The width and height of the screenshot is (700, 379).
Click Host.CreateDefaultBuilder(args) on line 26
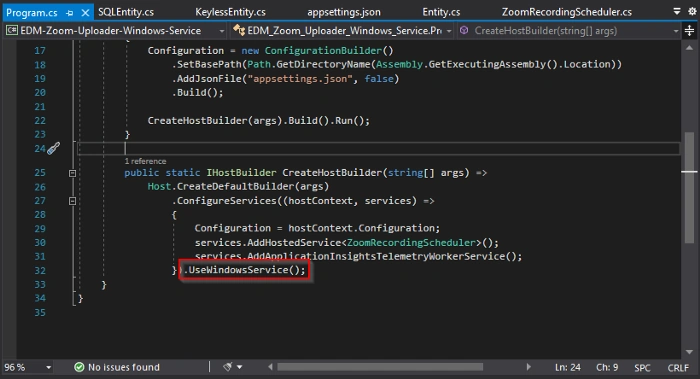point(238,186)
